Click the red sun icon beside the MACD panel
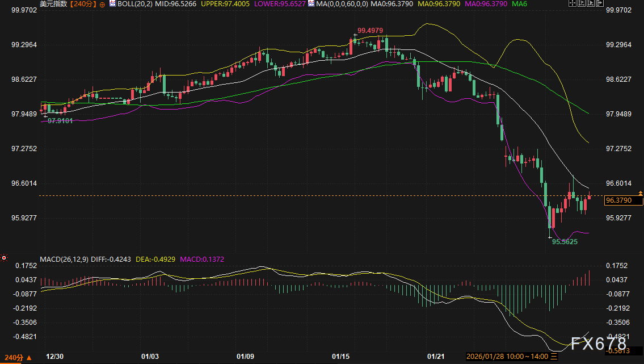Viewport: 644px width, 364px height. pos(4,258)
